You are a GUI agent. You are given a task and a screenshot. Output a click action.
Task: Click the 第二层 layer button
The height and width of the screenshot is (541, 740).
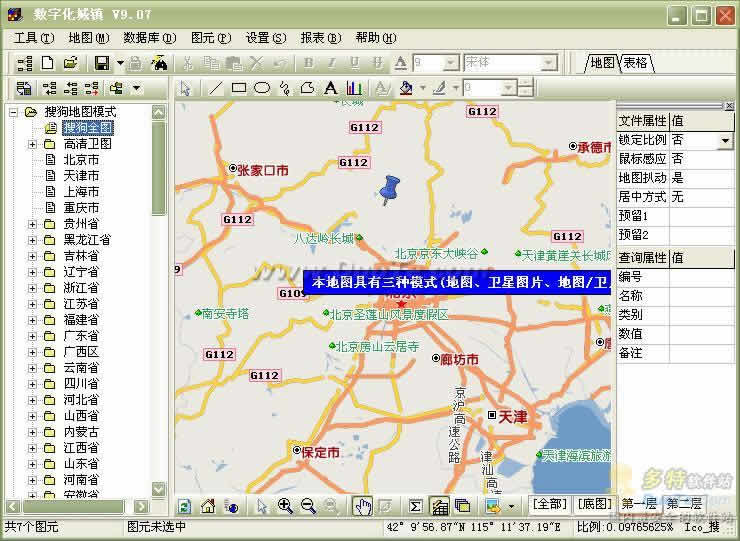684,504
